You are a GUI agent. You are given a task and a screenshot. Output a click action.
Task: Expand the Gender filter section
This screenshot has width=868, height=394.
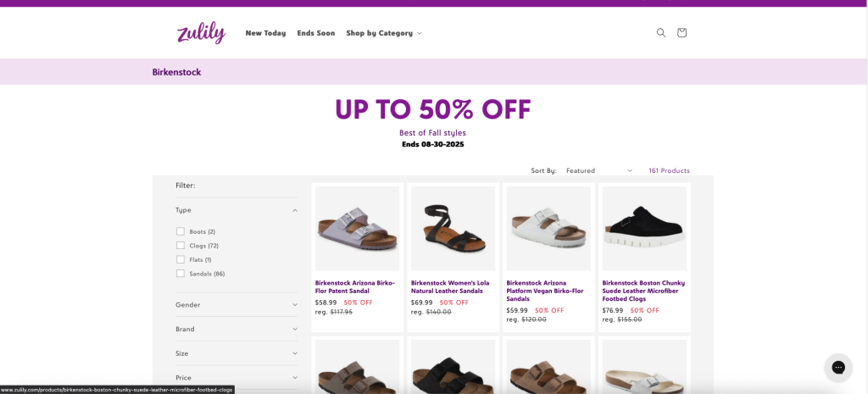295,305
